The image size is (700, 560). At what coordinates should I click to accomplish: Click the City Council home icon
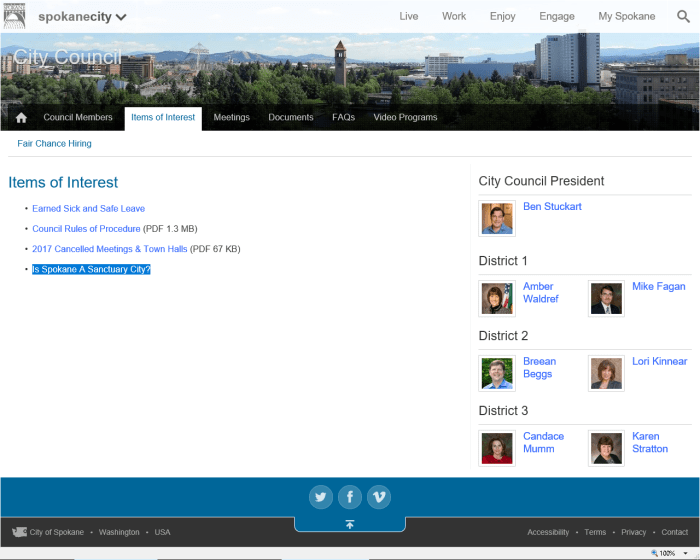point(21,118)
